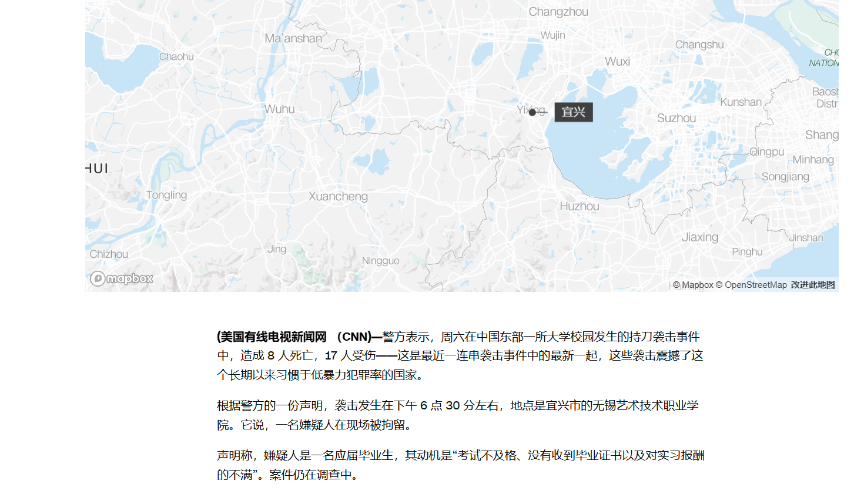This screenshot has height=504, width=854.
Task: Open the © OpenStreetMap attribution link
Action: coord(751,285)
